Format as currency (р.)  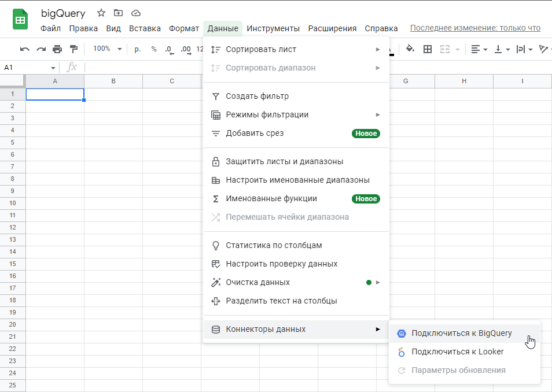[138, 49]
